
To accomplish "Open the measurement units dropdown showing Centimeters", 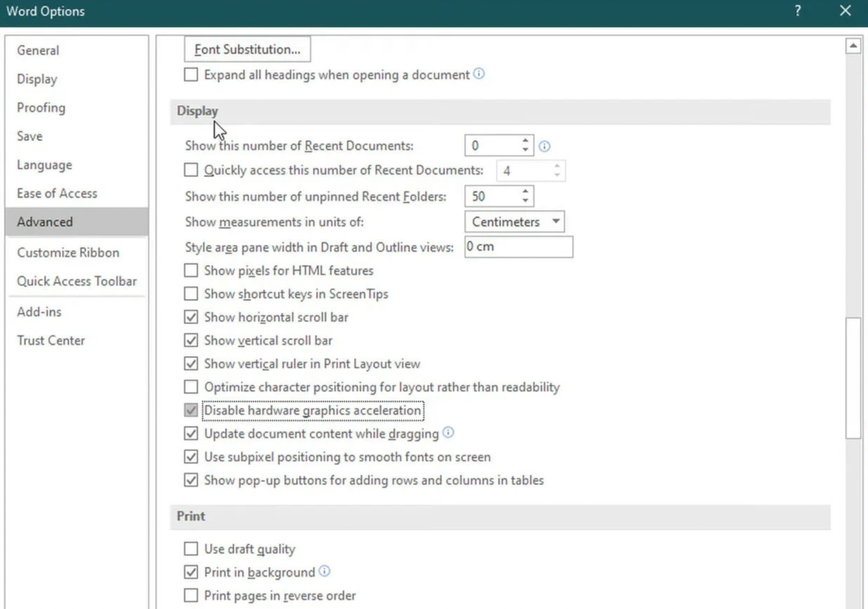I will pyautogui.click(x=556, y=221).
